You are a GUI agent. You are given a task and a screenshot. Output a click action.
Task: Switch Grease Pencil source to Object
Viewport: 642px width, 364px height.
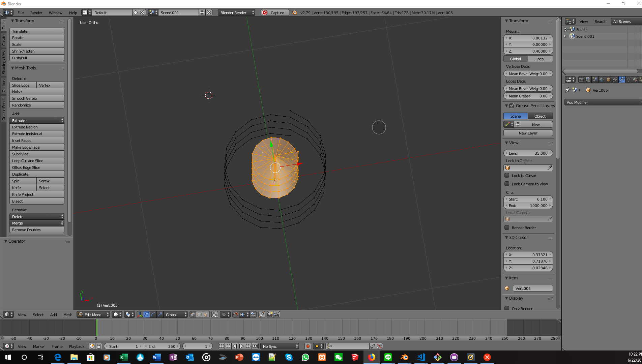pyautogui.click(x=540, y=116)
